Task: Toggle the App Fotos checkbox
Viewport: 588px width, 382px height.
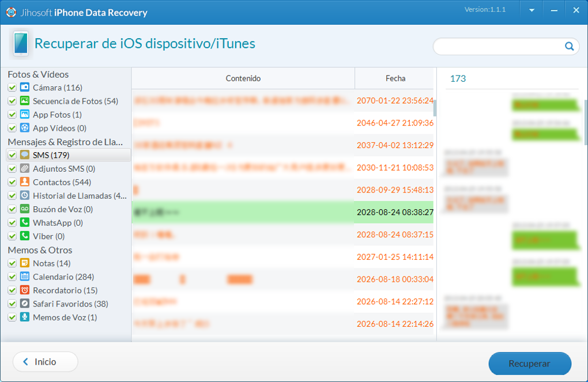Action: [12, 114]
